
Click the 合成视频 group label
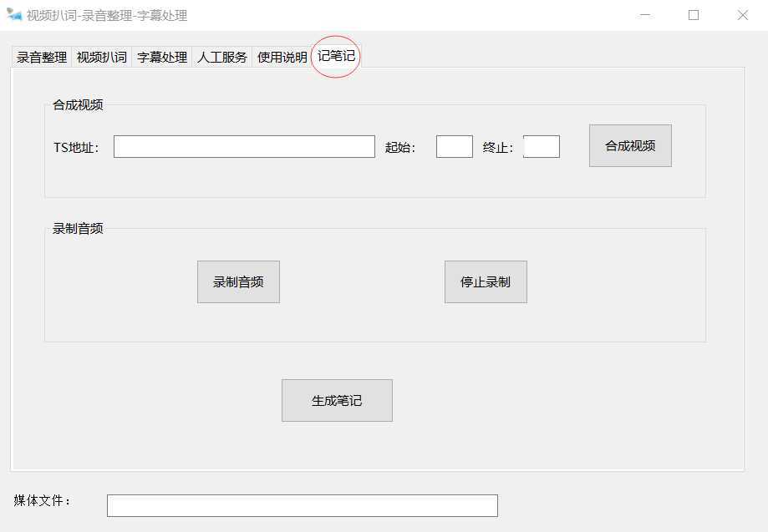point(78,104)
